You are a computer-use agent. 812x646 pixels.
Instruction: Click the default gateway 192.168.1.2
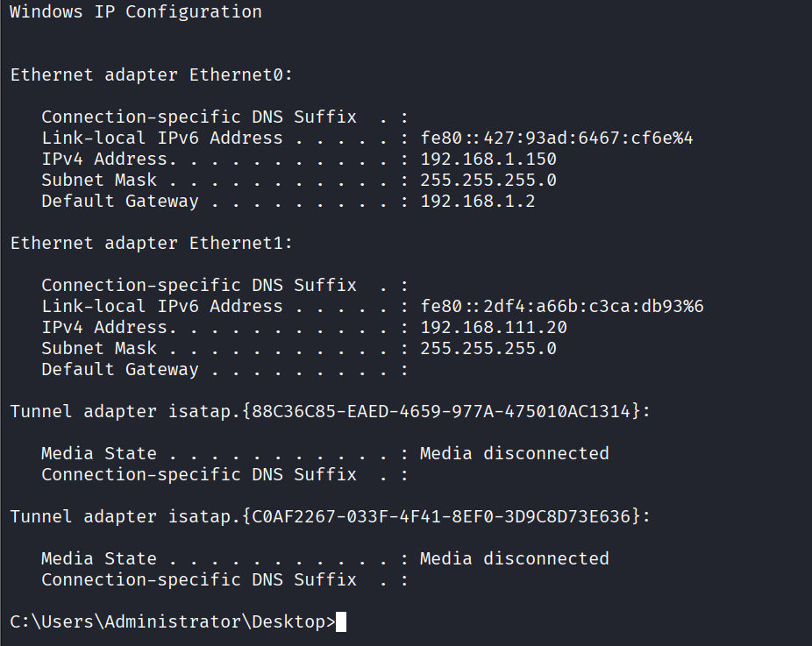click(x=478, y=201)
